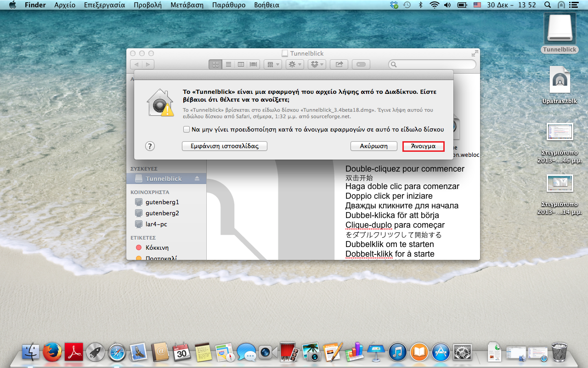
Task: Open App Store from the Dock
Action: pyautogui.click(x=441, y=352)
